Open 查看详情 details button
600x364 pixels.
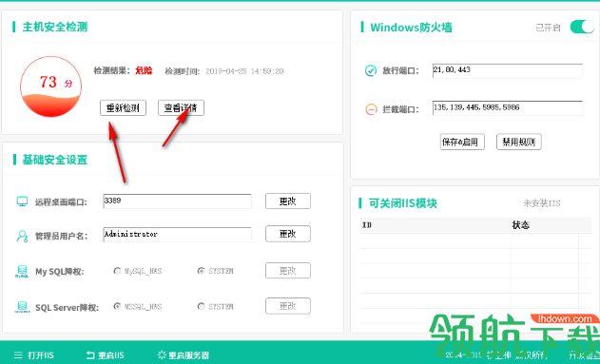[x=181, y=107]
